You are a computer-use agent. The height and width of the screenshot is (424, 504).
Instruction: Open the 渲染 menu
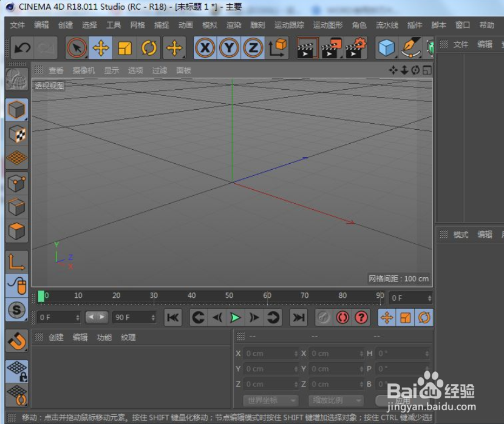(x=234, y=25)
